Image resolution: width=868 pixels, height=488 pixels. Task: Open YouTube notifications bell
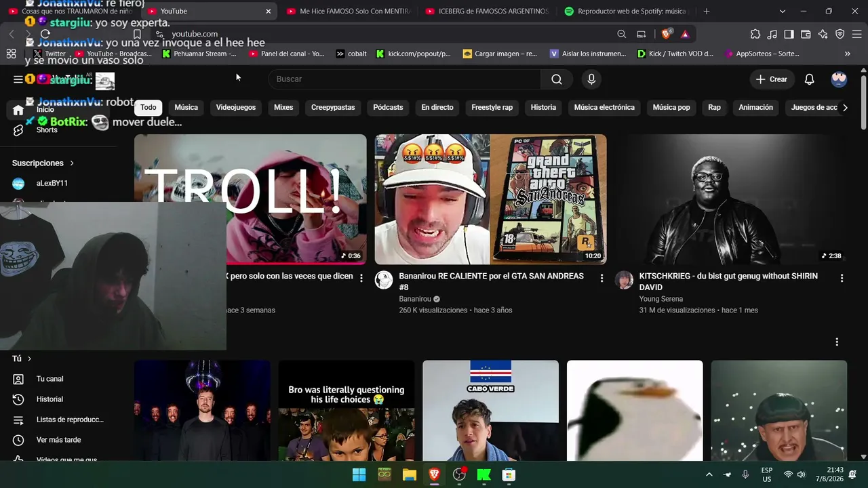tap(809, 79)
